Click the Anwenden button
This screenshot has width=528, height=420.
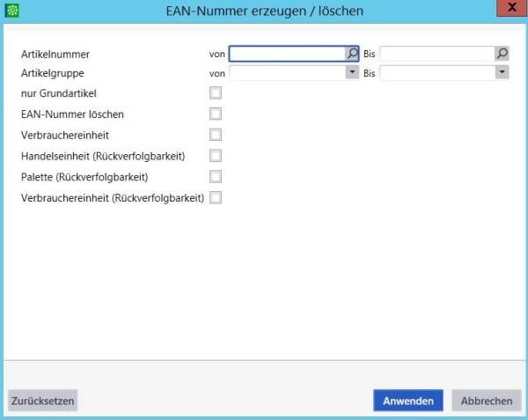408,401
